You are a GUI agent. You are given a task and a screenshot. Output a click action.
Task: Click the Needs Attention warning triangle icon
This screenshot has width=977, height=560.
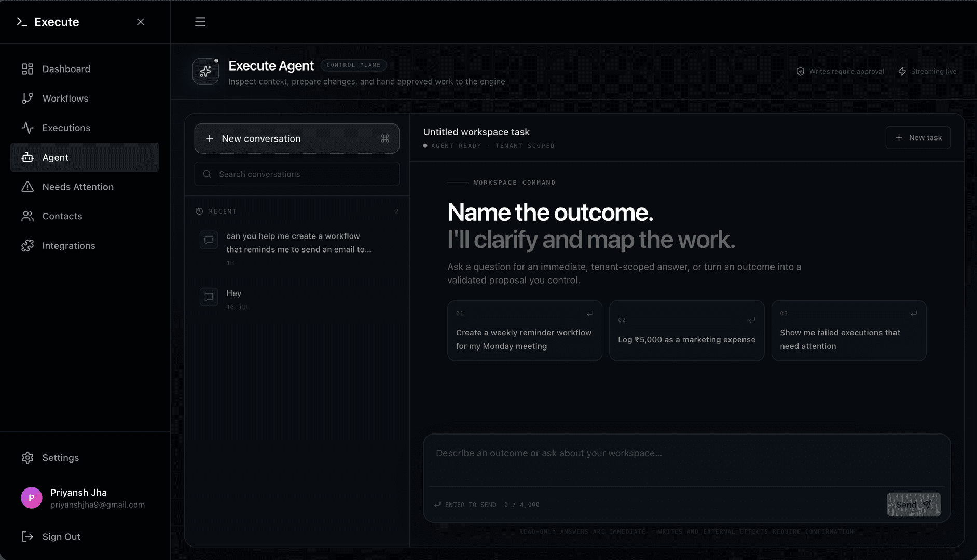[27, 187]
